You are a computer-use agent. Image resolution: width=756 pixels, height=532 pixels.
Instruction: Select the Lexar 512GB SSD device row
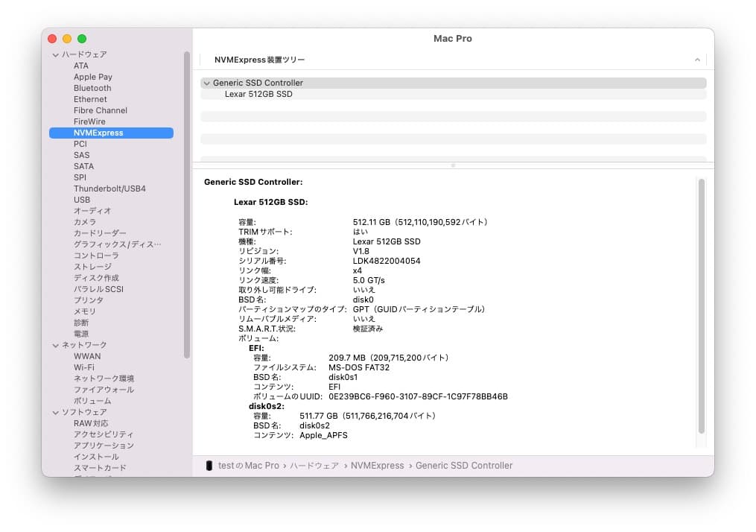pos(260,94)
